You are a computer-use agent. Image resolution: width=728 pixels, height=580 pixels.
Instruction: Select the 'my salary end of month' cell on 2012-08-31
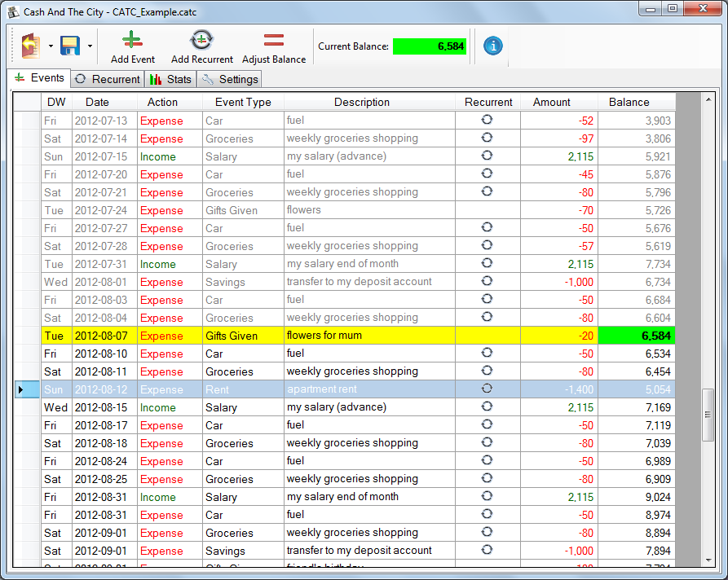(369, 497)
